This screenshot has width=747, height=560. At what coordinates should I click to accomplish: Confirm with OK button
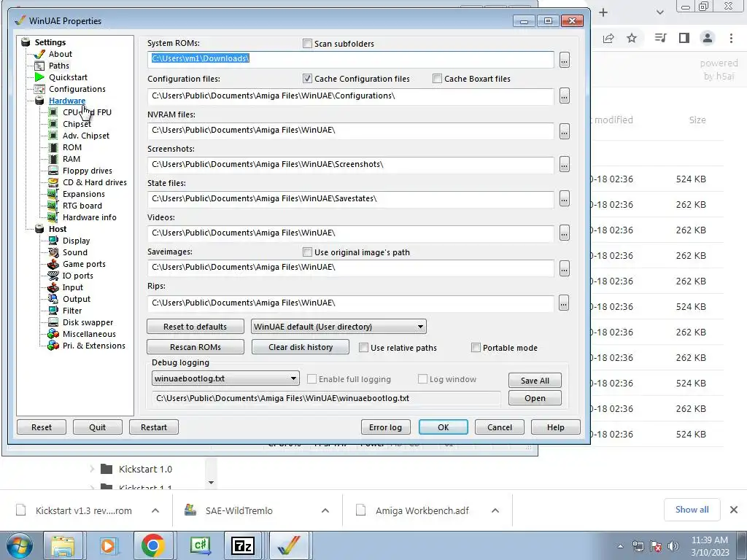point(444,427)
